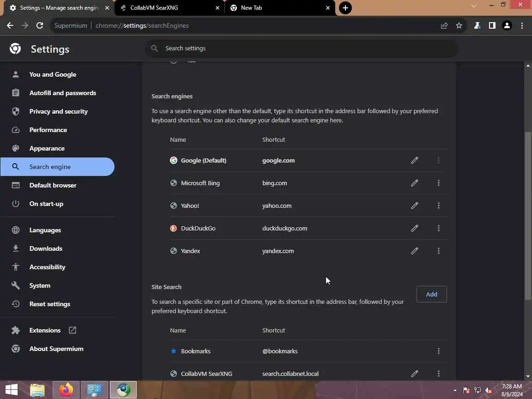This screenshot has width=532, height=399.
Task: Open more actions for CollabVM SearXNG
Action: click(x=438, y=374)
